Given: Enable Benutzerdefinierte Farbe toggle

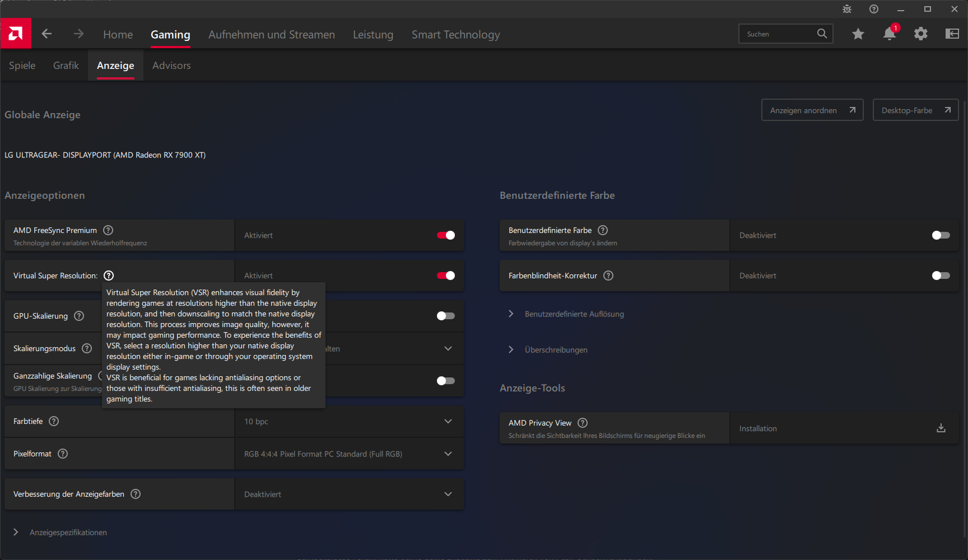Looking at the screenshot, I should point(941,235).
